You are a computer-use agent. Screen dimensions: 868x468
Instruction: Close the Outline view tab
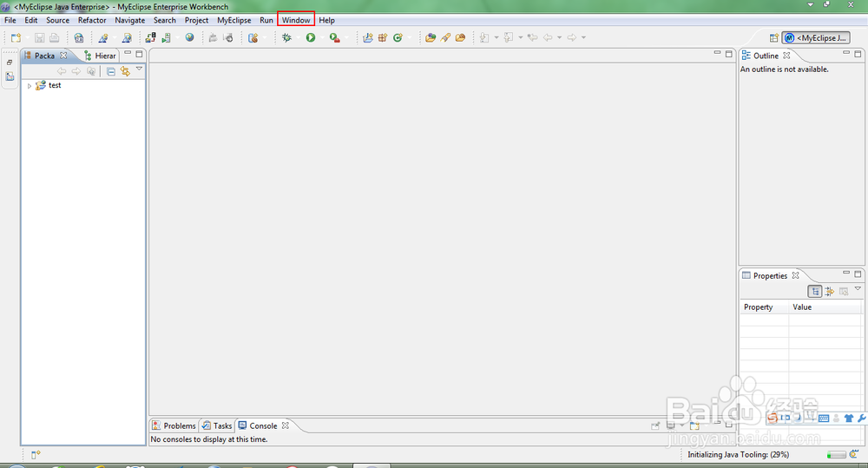click(x=786, y=56)
